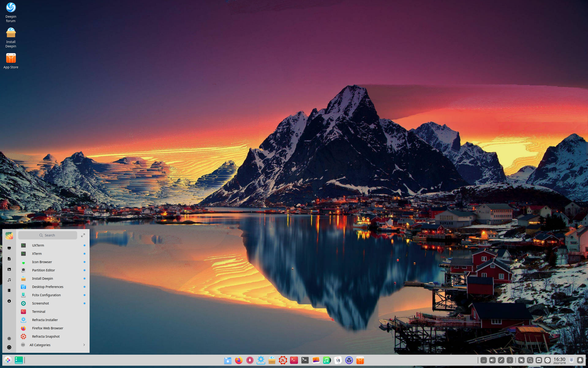The image size is (588, 368).
Task: Open Icon Browser from the launcher list
Action: tap(53, 262)
